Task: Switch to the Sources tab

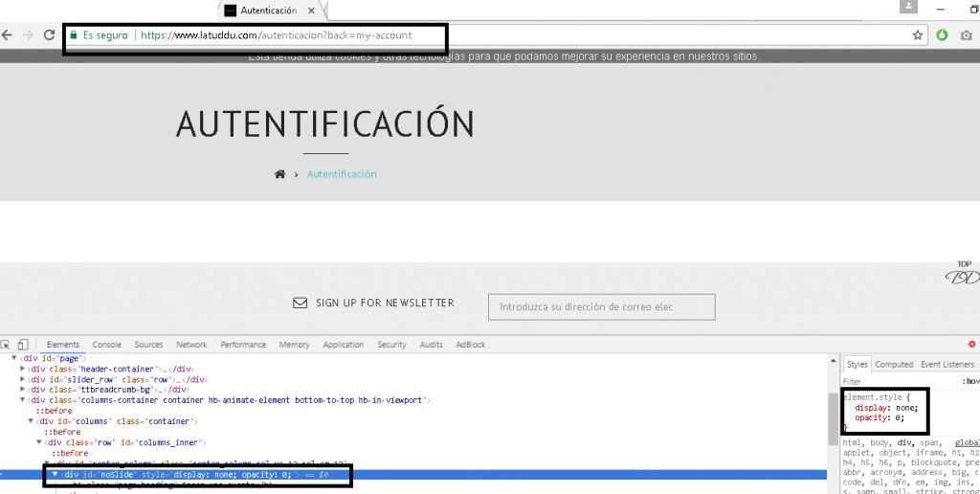Action: 148,345
